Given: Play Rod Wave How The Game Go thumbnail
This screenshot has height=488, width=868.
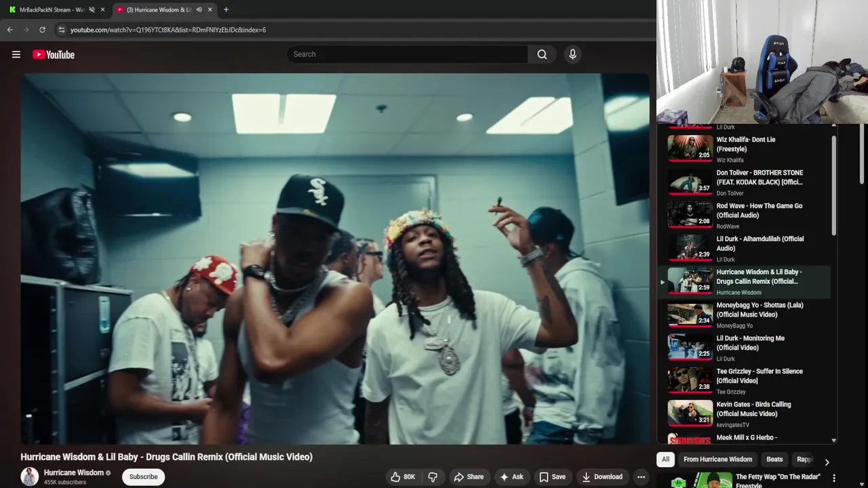Looking at the screenshot, I should tap(690, 214).
